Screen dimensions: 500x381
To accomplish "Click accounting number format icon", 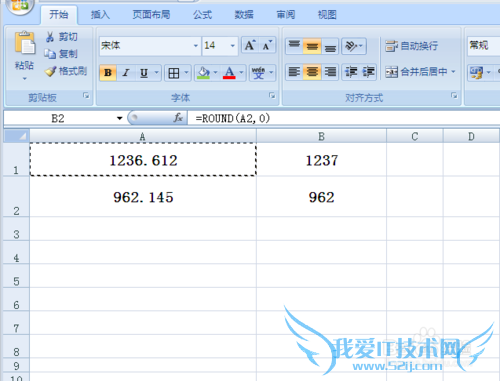I will (476, 72).
